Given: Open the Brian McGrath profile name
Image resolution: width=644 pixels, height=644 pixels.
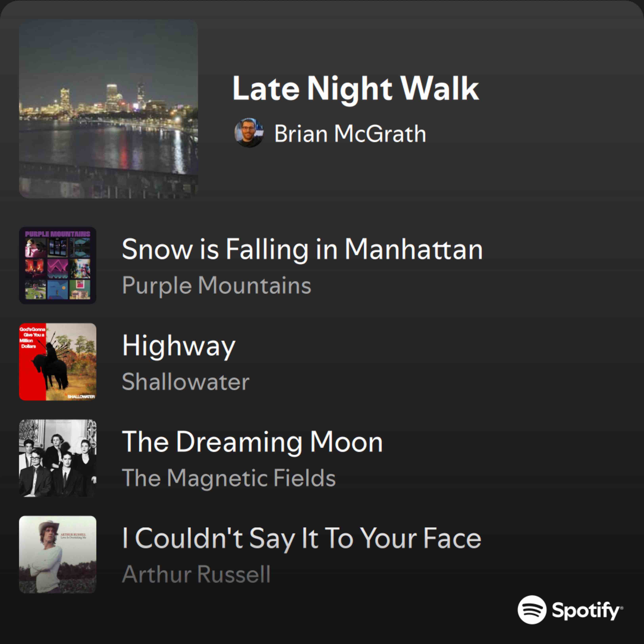Looking at the screenshot, I should (350, 134).
